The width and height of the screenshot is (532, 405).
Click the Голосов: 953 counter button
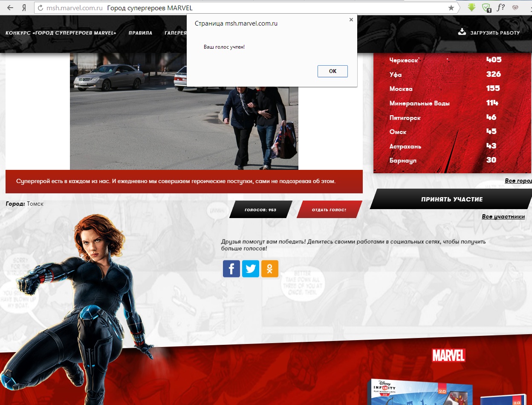260,210
